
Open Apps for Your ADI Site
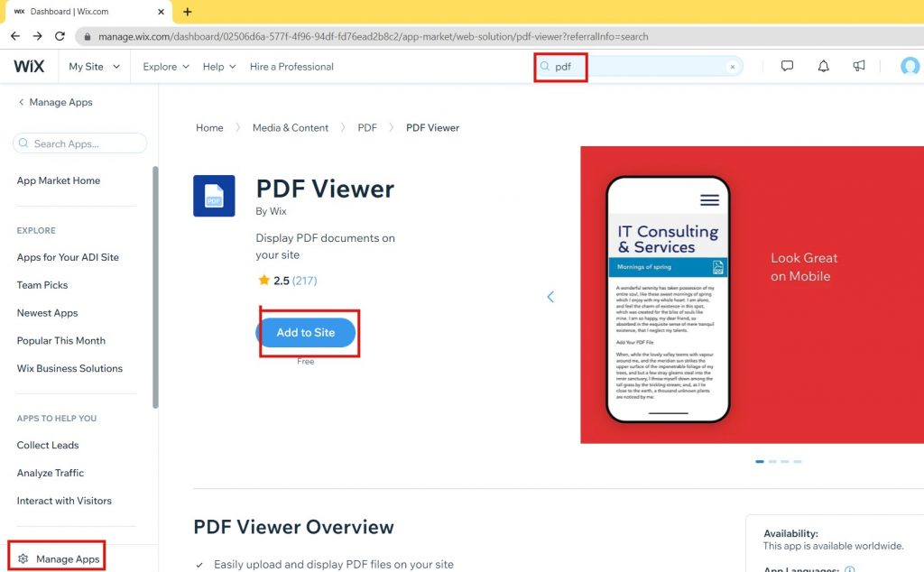click(x=68, y=257)
